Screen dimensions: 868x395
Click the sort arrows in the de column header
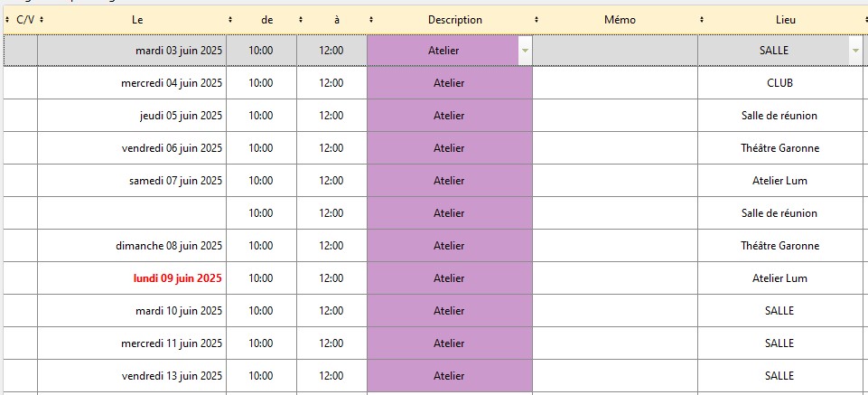click(x=301, y=19)
